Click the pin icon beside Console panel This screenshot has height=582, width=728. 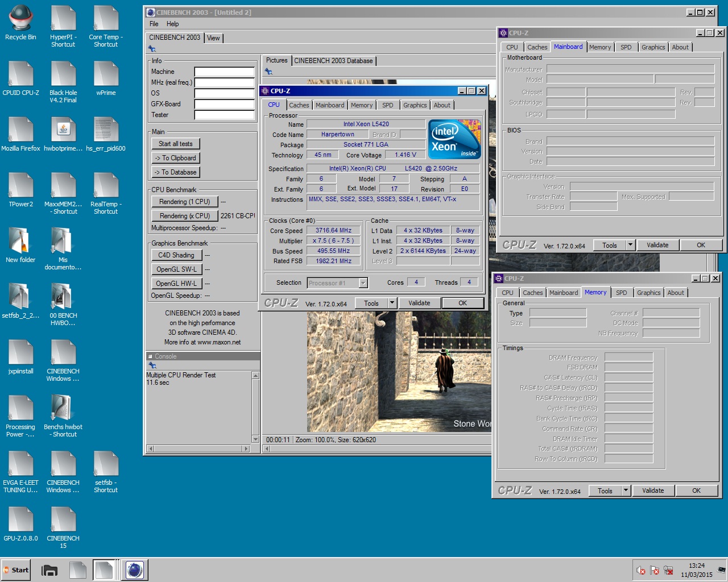pos(152,365)
